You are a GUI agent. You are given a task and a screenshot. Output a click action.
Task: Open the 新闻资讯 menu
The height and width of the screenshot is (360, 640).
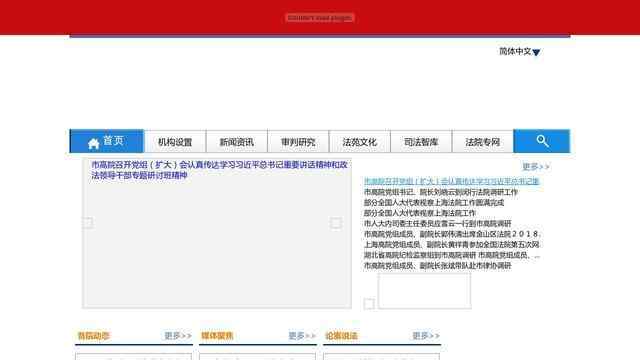pos(237,142)
